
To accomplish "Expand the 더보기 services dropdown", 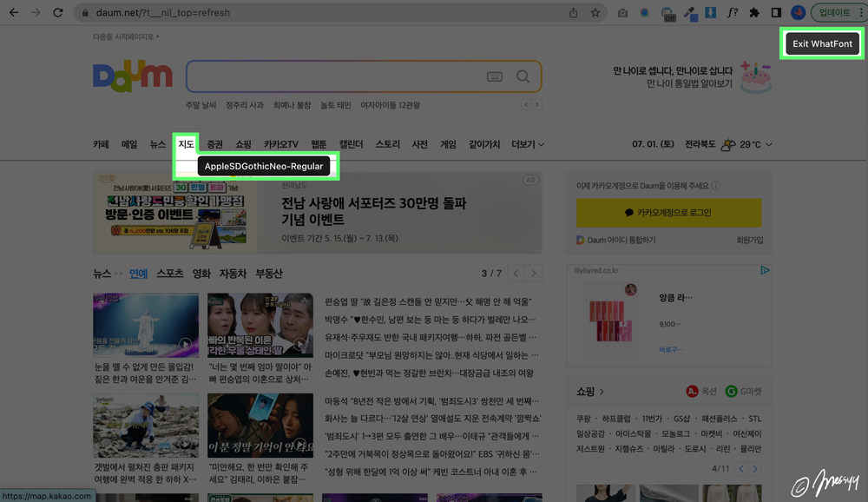I will click(528, 144).
